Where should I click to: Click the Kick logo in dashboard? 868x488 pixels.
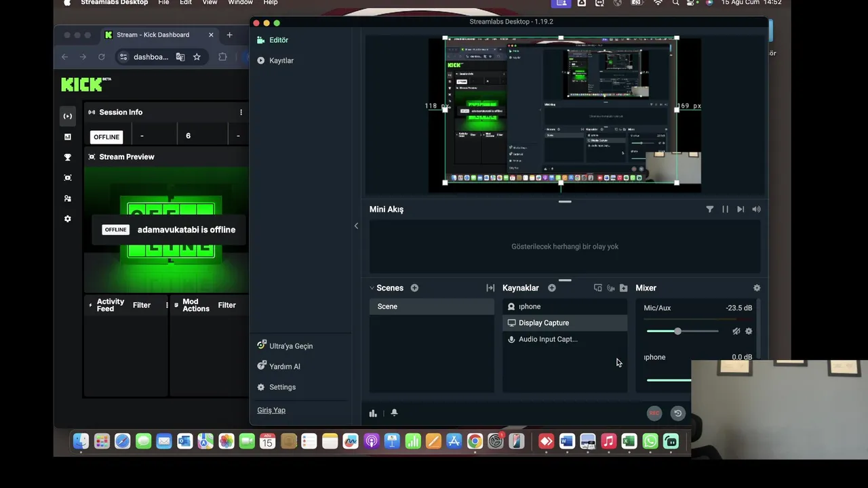(85, 84)
